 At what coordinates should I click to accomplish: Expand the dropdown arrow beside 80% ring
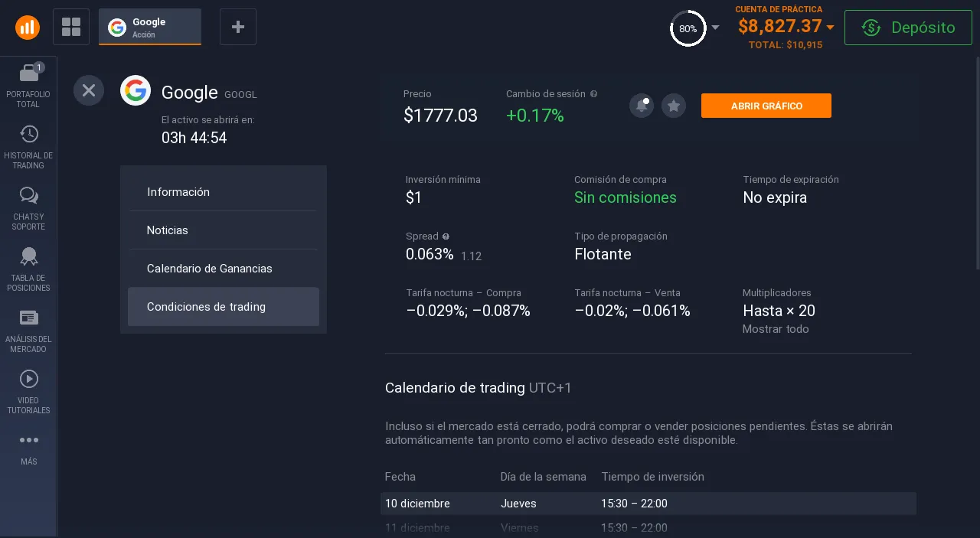(715, 28)
